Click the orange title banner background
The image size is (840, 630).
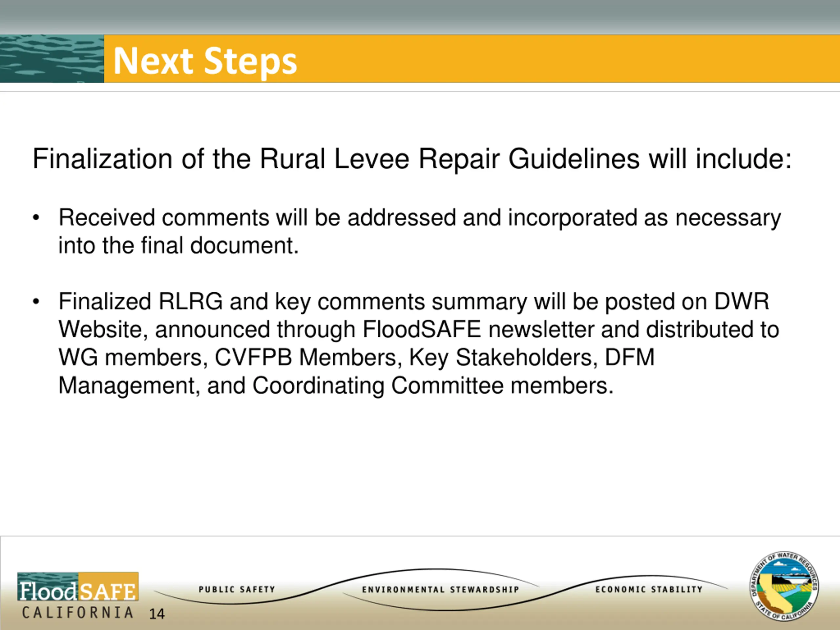(x=570, y=59)
